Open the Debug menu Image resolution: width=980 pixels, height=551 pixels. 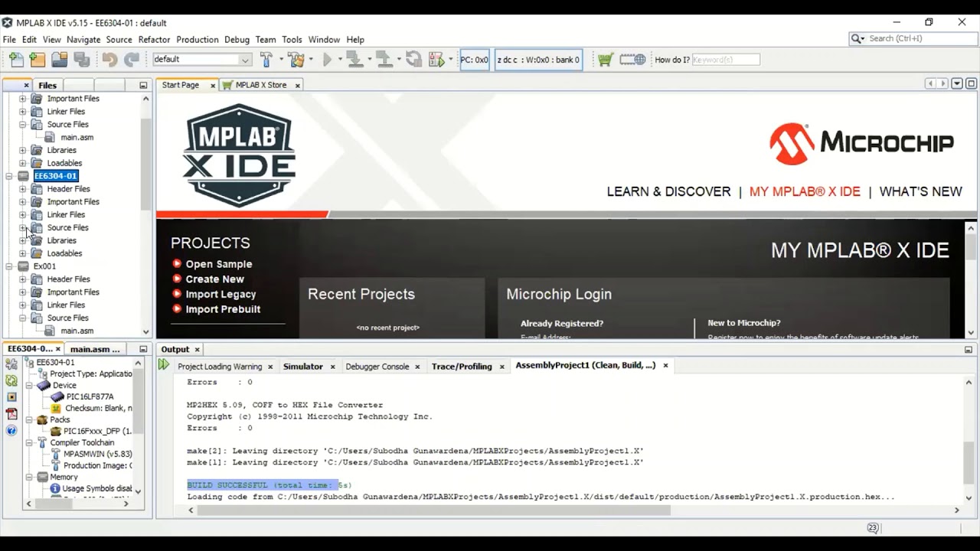(237, 40)
